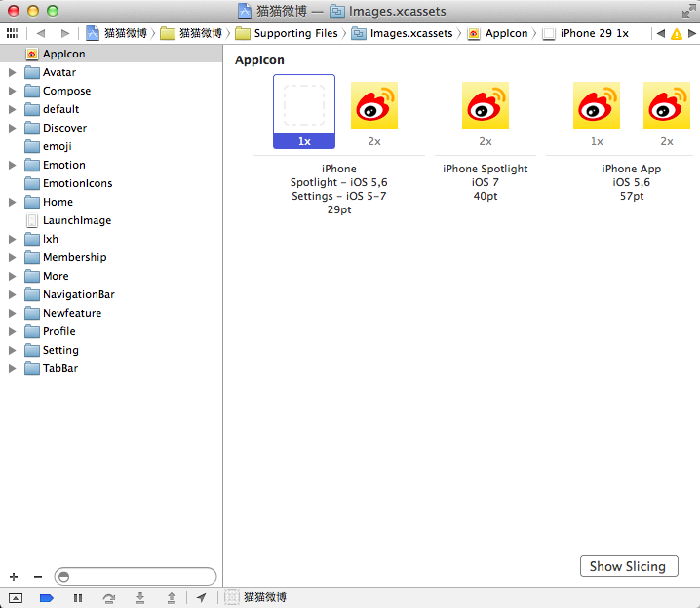Image resolution: width=700 pixels, height=608 pixels.
Task: Expand the lxh folder
Action: [13, 239]
